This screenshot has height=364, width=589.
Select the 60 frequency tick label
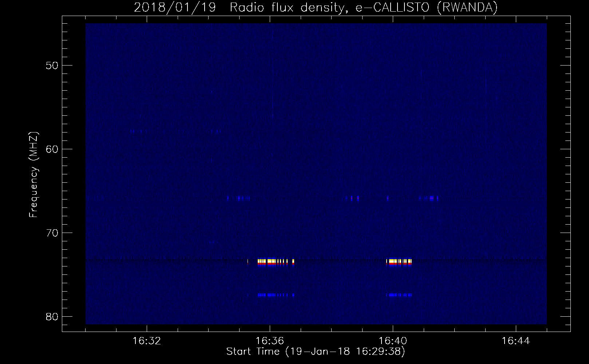click(x=52, y=149)
